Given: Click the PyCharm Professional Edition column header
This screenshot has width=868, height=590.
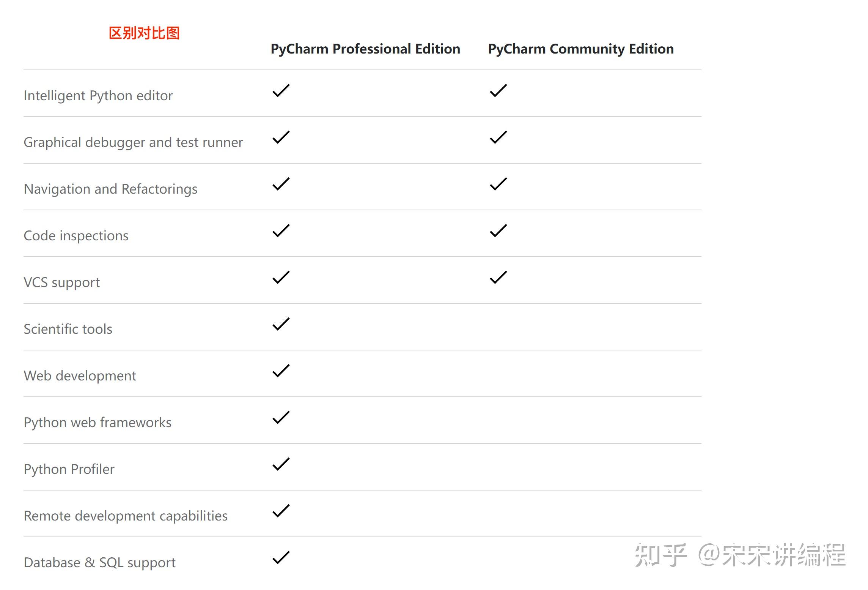Looking at the screenshot, I should tap(365, 49).
